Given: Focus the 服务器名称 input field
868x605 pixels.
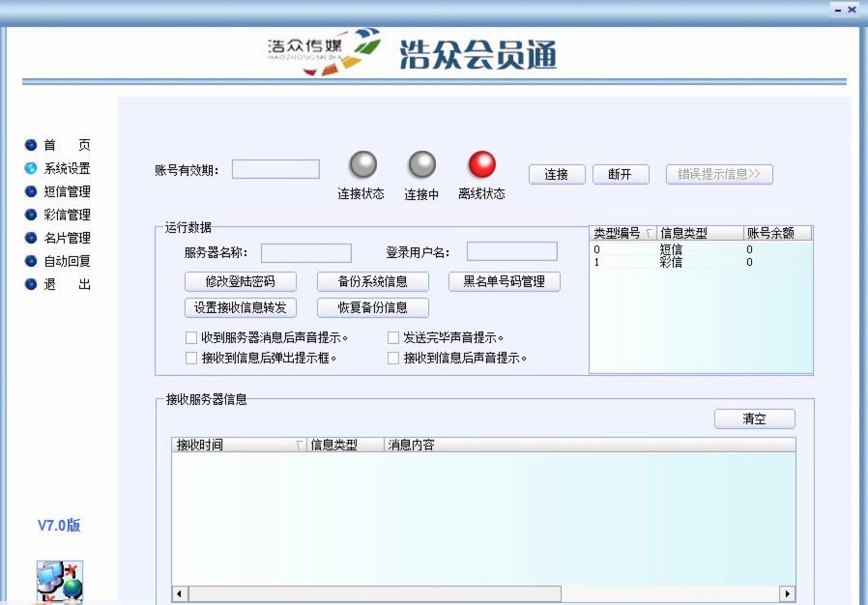Looking at the screenshot, I should pos(306,253).
